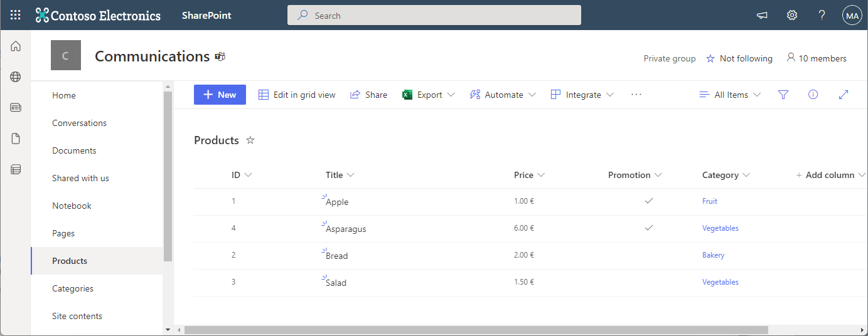Image resolution: width=868 pixels, height=336 pixels.
Task: Click the Share command
Action: click(x=368, y=95)
